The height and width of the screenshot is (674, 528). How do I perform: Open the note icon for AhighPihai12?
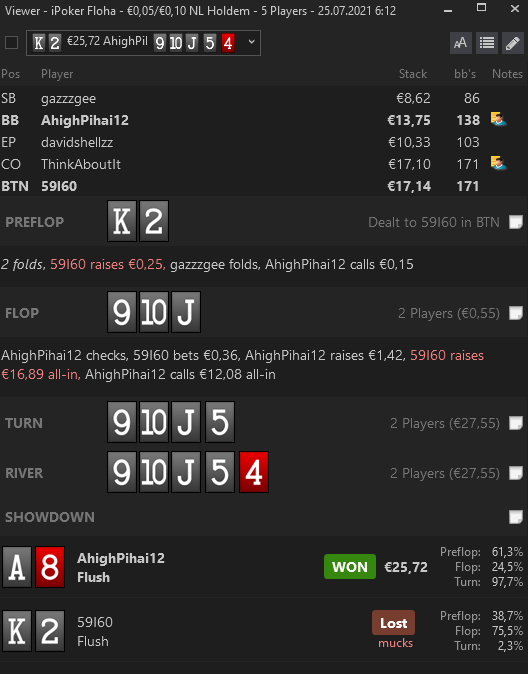click(498, 119)
